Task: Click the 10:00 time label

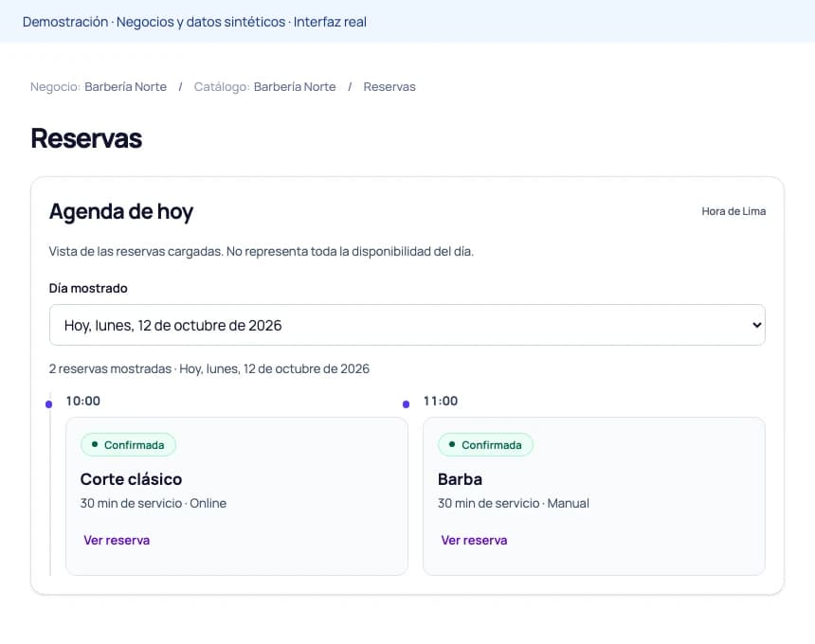Action: (x=83, y=401)
